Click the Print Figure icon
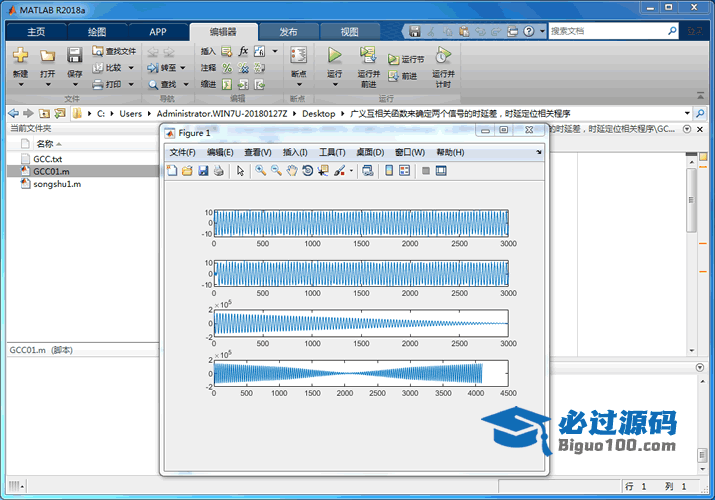The height and width of the screenshot is (500, 715). [219, 171]
